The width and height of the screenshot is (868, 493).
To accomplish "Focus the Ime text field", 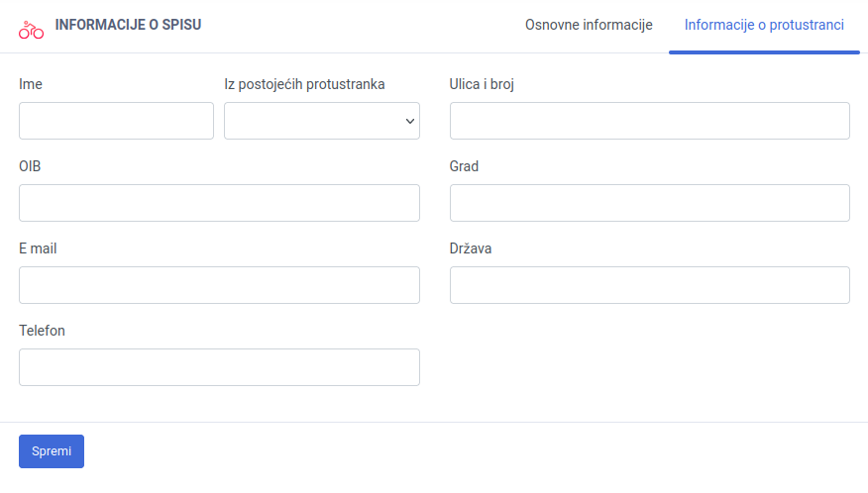I will point(116,121).
